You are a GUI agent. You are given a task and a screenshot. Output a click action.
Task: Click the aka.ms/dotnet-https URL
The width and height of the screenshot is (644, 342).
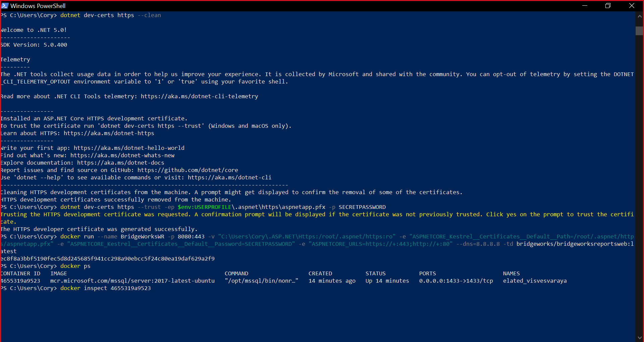coord(109,133)
